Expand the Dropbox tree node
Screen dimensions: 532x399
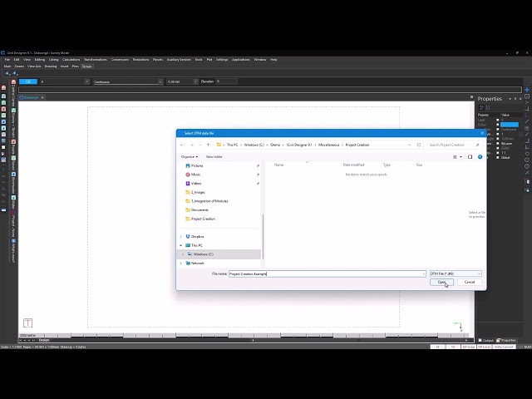[x=181, y=236]
